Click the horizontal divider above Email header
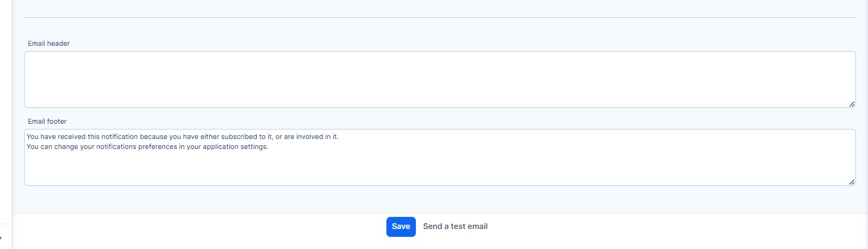 click(x=440, y=18)
